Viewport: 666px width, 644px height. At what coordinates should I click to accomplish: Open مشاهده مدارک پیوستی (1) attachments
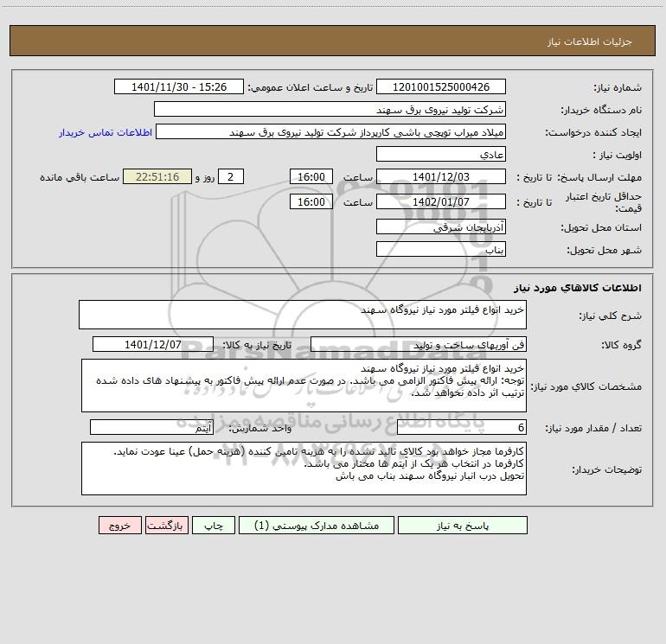(x=317, y=526)
